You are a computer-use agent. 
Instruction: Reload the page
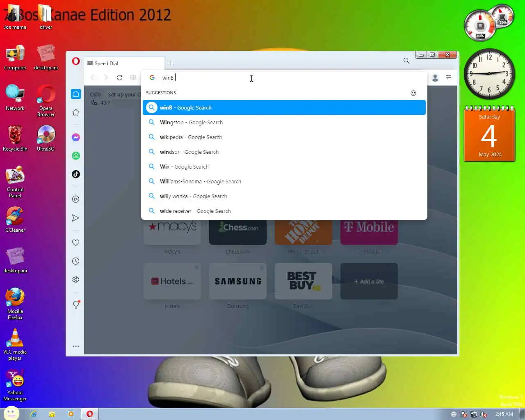pyautogui.click(x=119, y=78)
